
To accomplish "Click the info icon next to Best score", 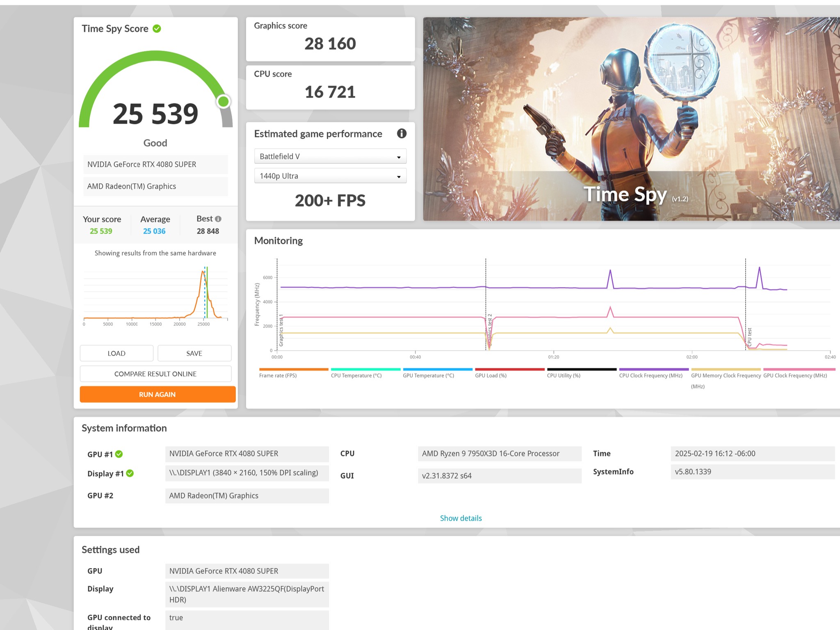I will [219, 219].
